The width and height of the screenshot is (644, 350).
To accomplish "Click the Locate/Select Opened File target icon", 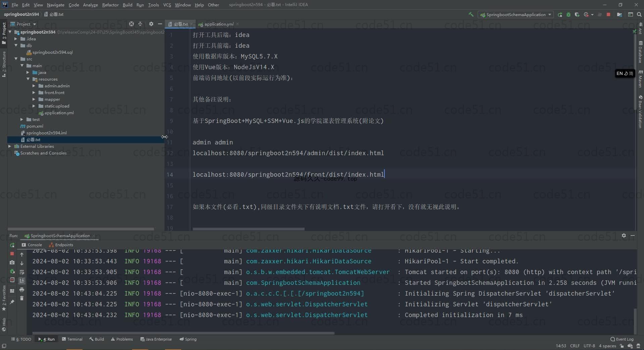I will point(131,24).
